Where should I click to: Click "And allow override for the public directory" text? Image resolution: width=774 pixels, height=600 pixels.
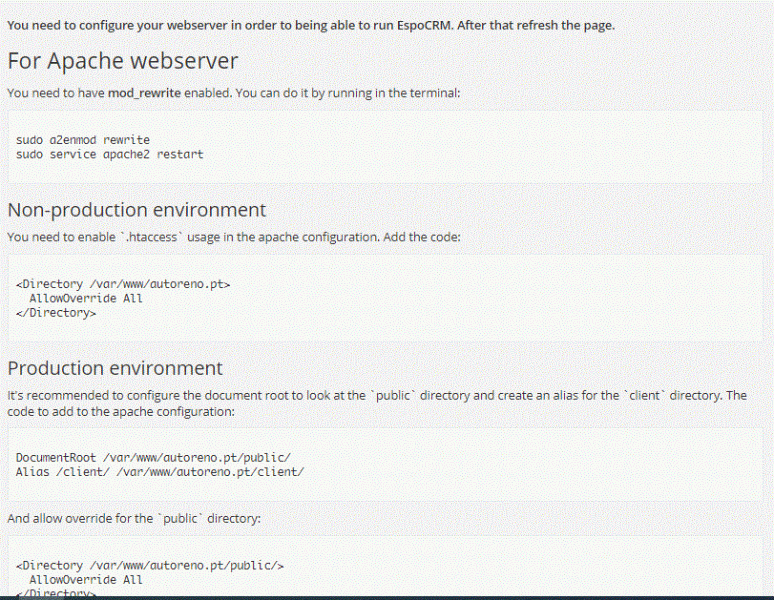(134, 519)
